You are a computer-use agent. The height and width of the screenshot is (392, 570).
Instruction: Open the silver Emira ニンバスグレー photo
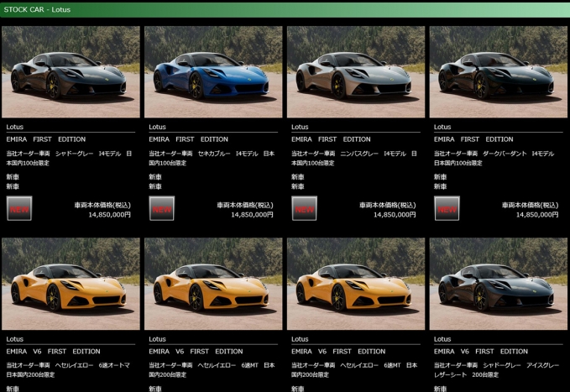click(x=356, y=71)
